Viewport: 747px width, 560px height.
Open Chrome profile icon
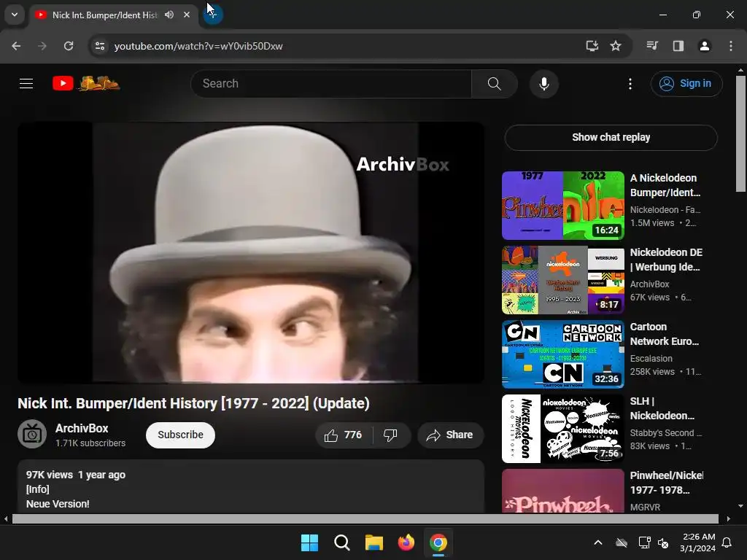tap(705, 46)
